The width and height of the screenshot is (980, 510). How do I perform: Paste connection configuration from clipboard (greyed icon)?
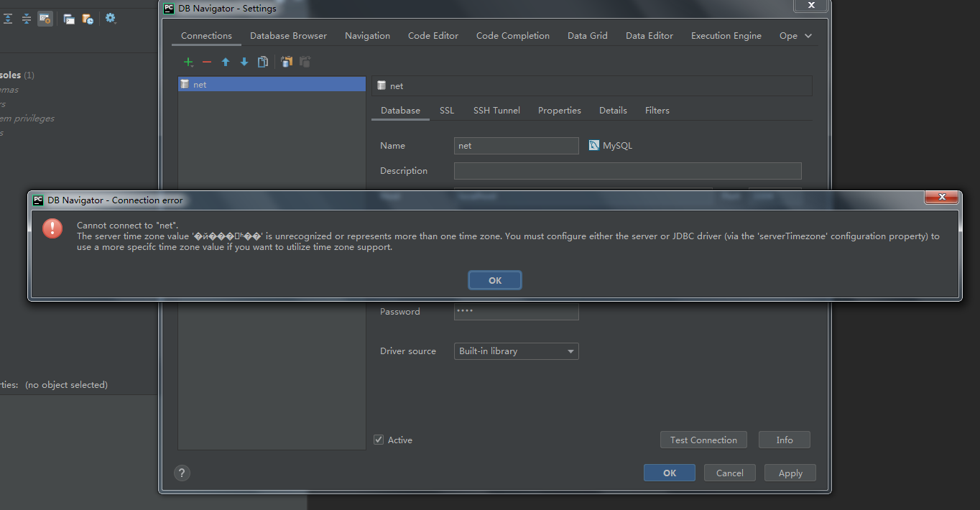tap(305, 62)
